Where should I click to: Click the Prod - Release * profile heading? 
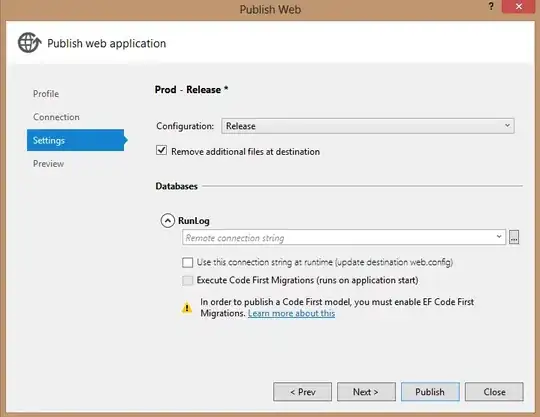[191, 90]
